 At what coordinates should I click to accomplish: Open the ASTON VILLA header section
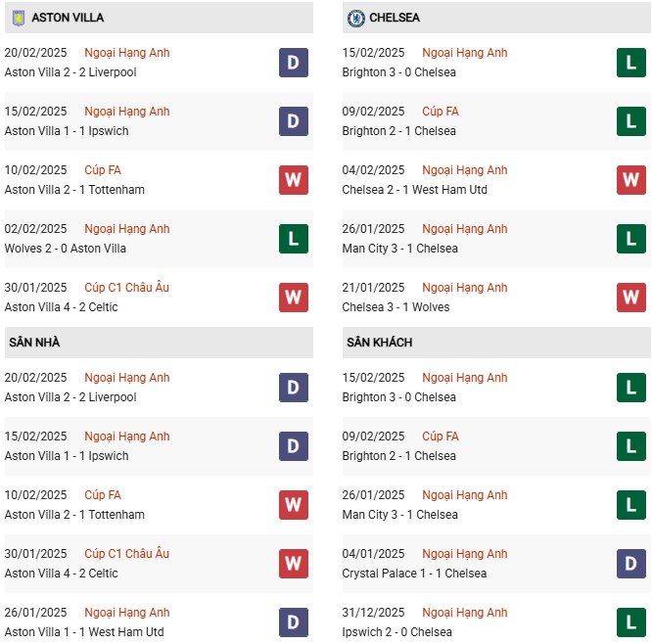(68, 18)
